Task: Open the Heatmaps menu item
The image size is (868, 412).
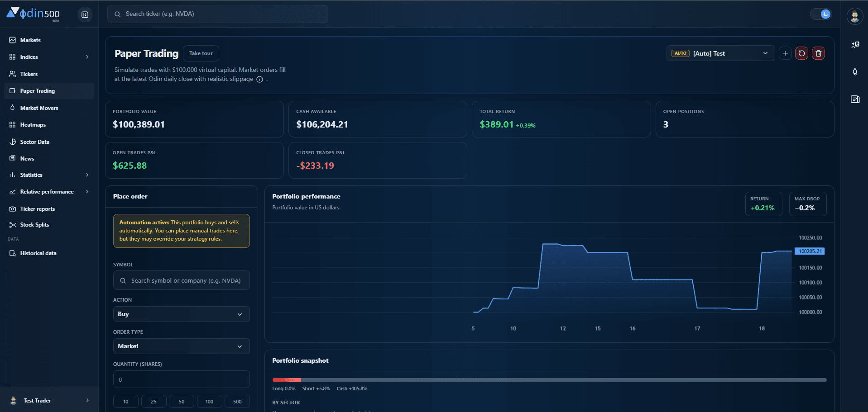Action: click(49, 125)
